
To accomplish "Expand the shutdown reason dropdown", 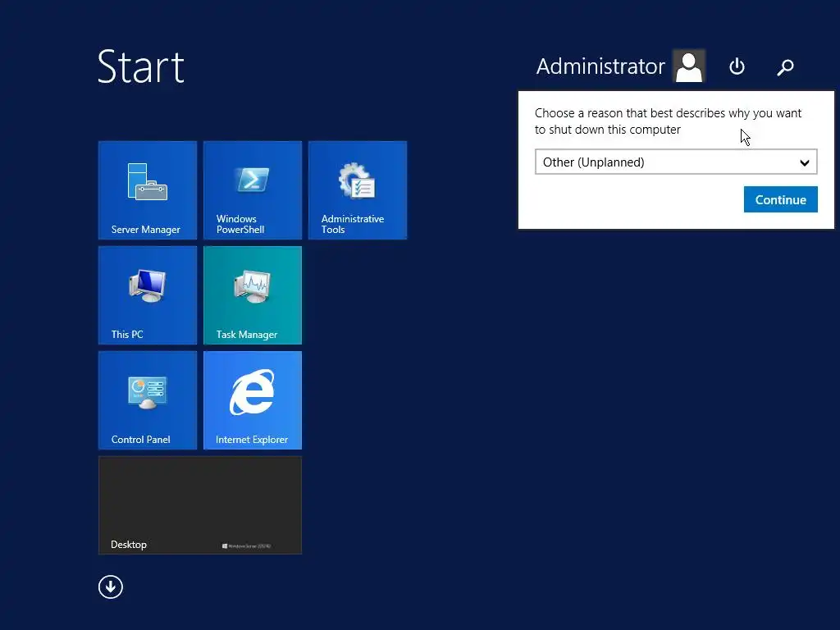I will [x=676, y=162].
